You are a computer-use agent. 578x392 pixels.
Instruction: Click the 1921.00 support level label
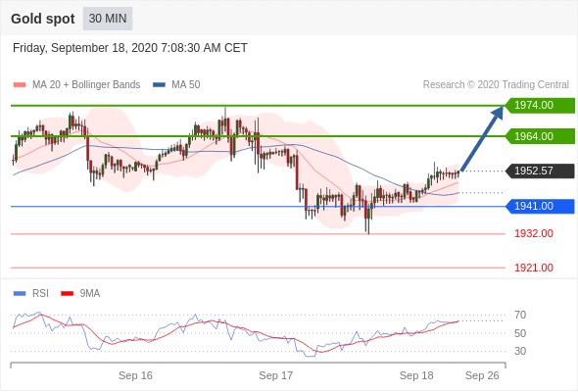click(x=534, y=268)
